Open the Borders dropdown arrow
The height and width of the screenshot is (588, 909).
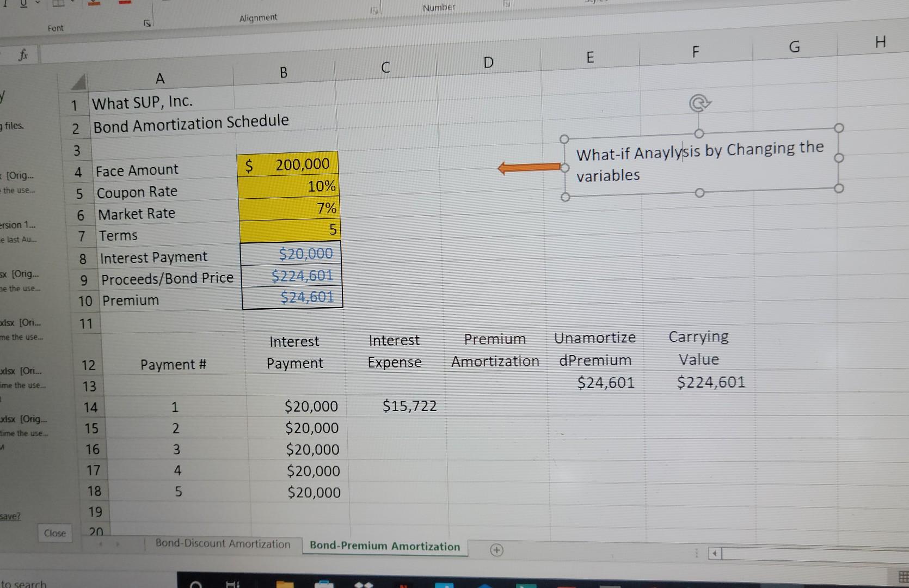(x=73, y=3)
